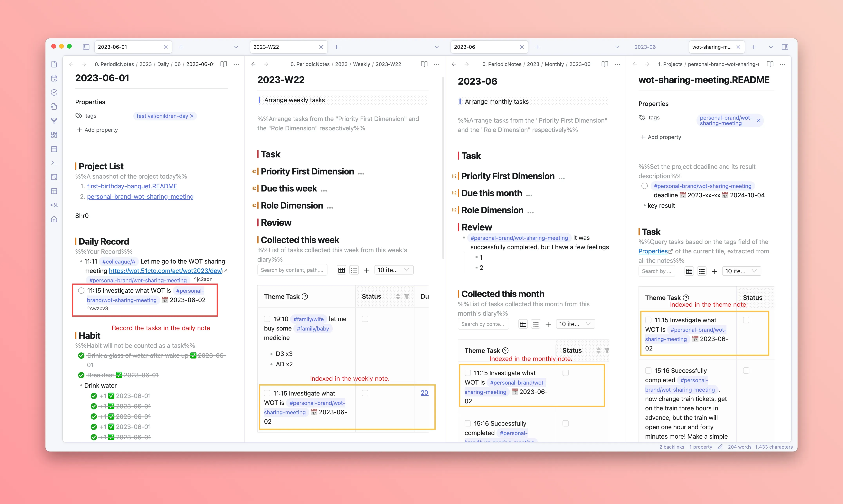The height and width of the screenshot is (504, 843).
Task: Toggle reading view in 2023-W22 pane
Action: 424,64
